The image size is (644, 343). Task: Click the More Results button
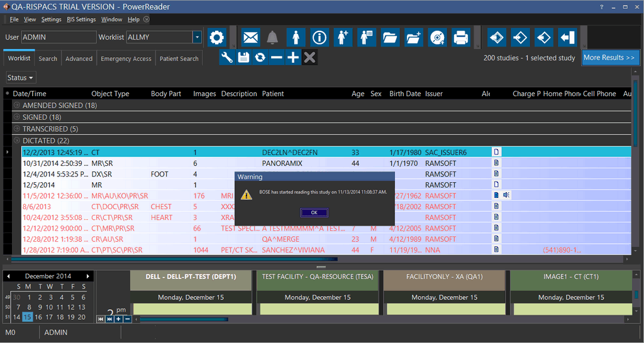tap(609, 58)
